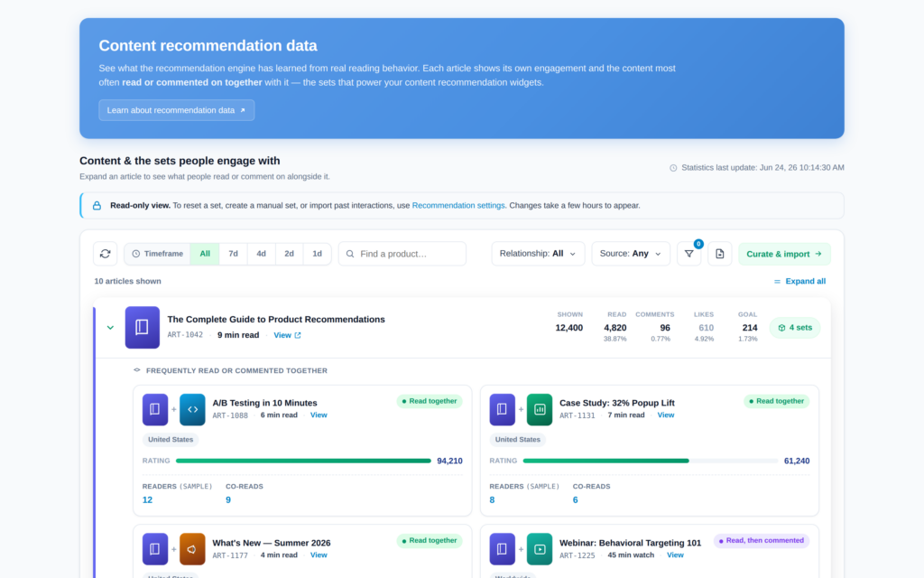Click purple book icon in A/B Testing card
The height and width of the screenshot is (578, 924).
(155, 409)
